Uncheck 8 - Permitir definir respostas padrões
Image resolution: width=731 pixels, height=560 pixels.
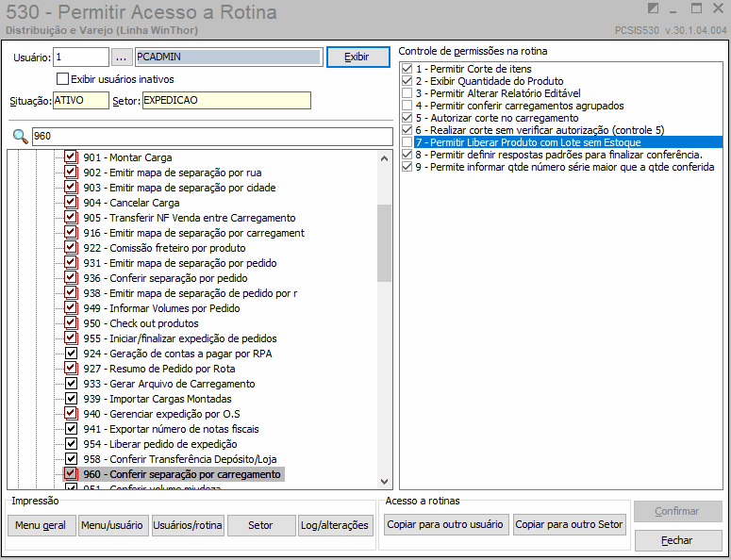407,155
